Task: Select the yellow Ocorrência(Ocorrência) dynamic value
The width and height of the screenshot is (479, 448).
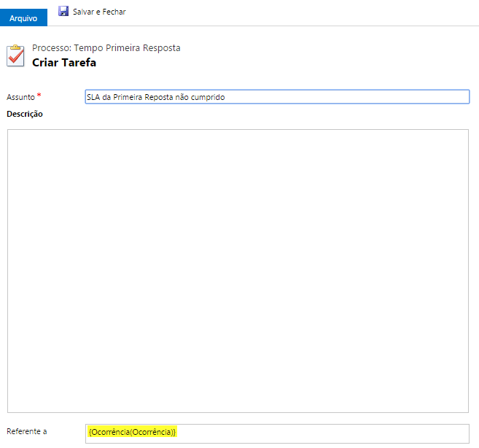Action: (132, 432)
